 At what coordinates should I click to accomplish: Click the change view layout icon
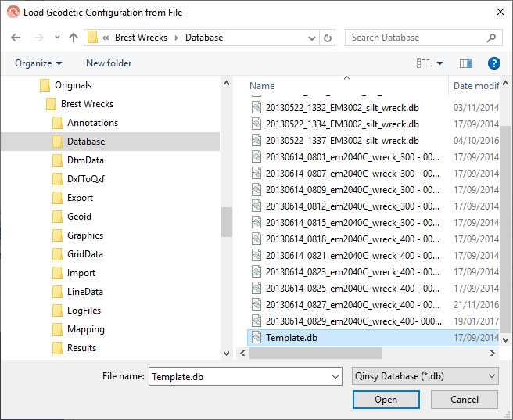click(x=424, y=63)
